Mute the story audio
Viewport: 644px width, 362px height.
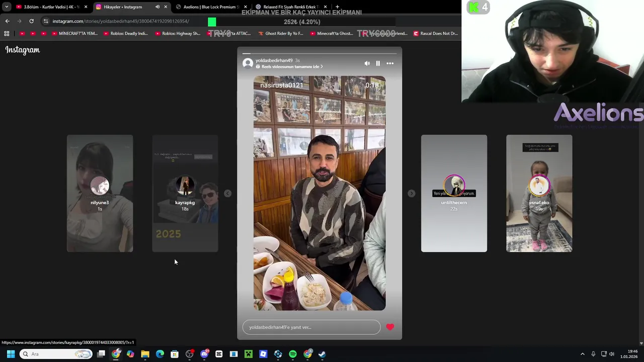(x=367, y=63)
